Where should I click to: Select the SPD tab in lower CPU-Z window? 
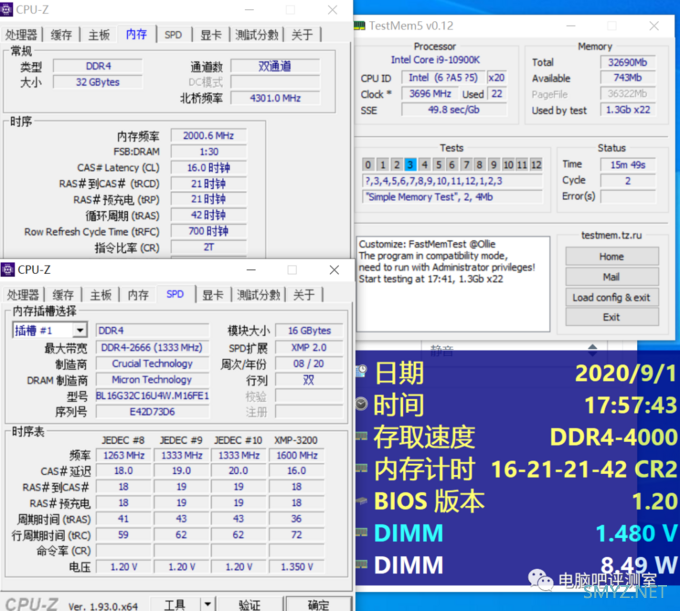point(175,294)
